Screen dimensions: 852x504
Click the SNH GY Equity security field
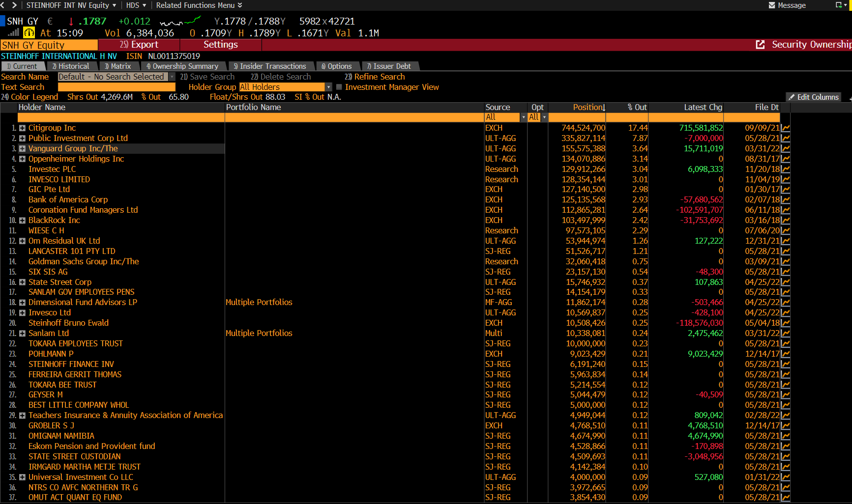pyautogui.click(x=49, y=45)
